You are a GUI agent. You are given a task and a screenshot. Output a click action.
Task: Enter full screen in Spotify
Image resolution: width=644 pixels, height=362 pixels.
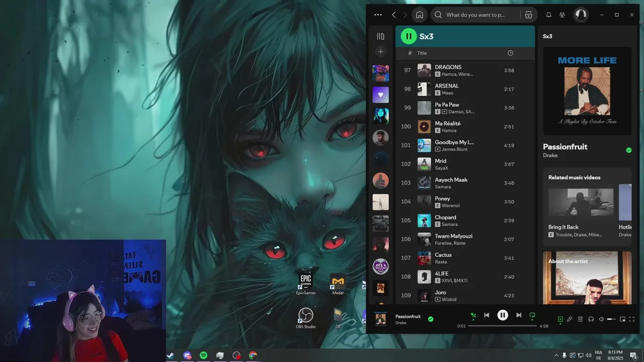click(631, 319)
